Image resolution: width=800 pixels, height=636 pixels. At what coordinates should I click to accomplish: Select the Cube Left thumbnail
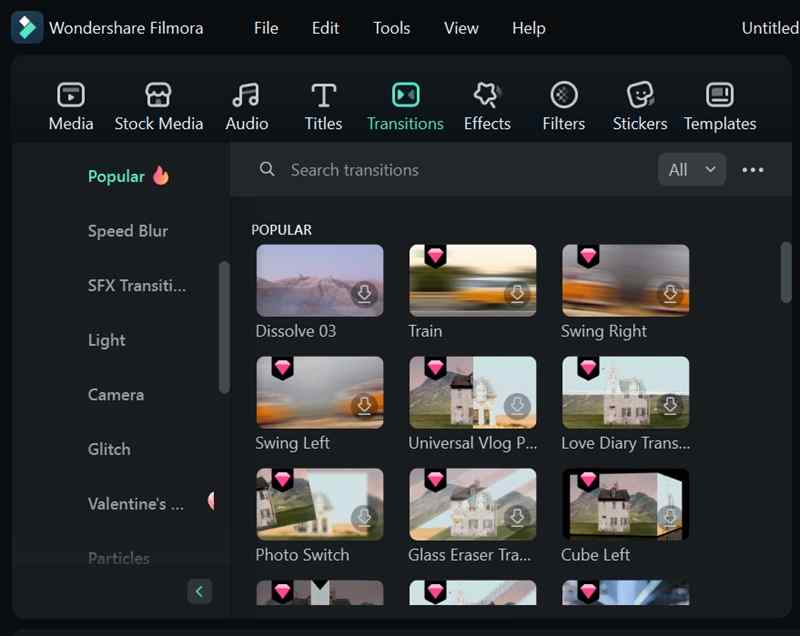626,504
